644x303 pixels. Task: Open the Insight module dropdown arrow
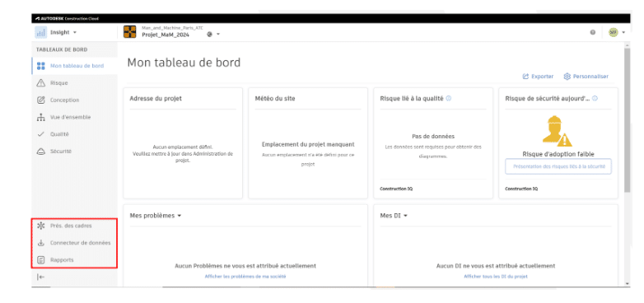[75, 32]
